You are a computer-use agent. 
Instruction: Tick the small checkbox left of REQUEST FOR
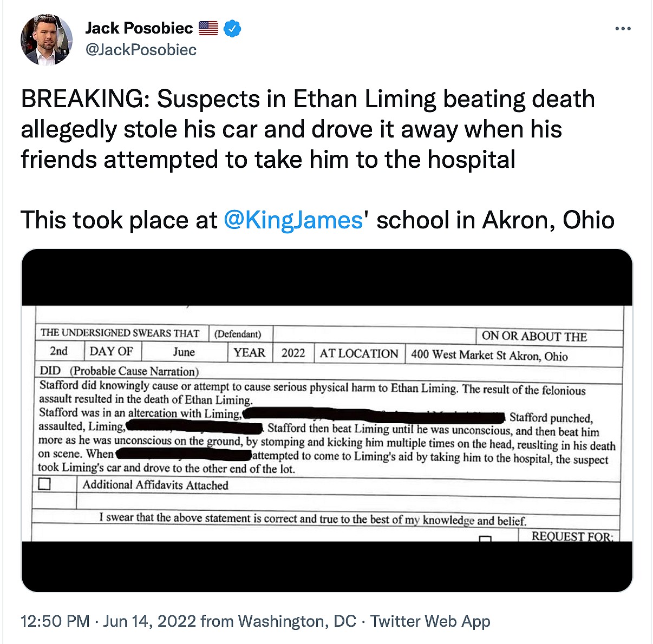tap(486, 539)
